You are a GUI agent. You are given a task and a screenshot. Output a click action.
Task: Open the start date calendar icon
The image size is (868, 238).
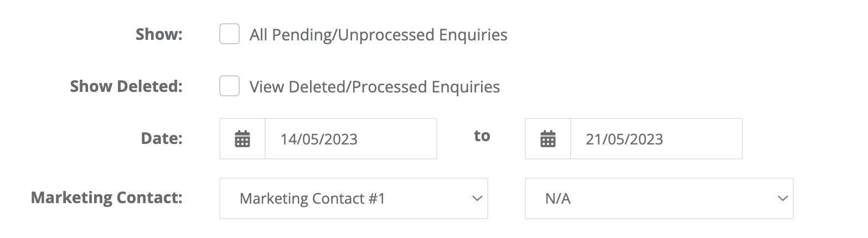242,138
